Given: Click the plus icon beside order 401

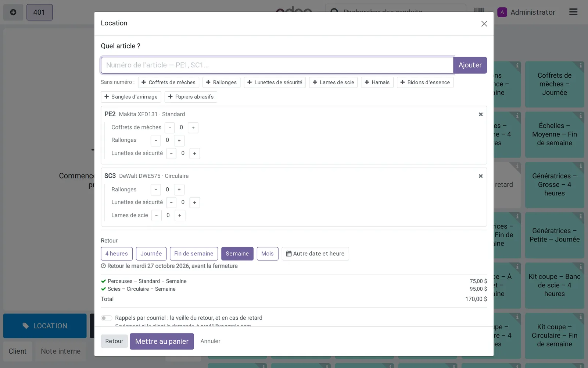Looking at the screenshot, I should (x=13, y=12).
